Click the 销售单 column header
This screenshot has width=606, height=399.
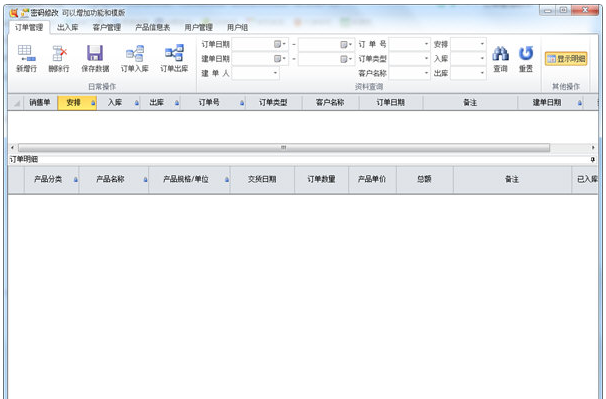point(40,103)
